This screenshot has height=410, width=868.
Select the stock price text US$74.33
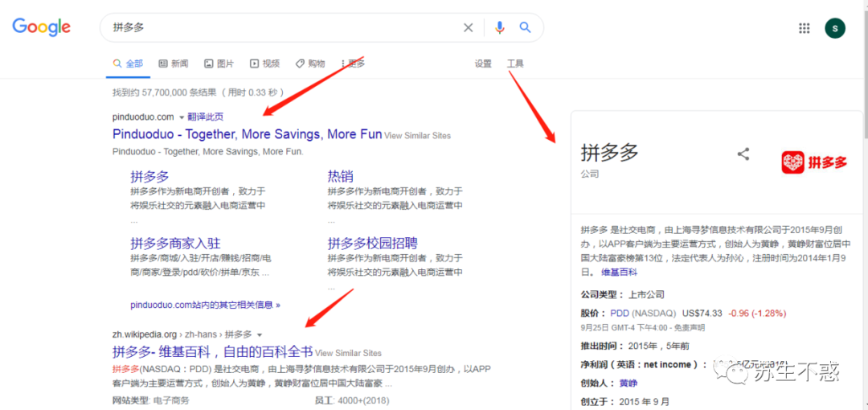(x=702, y=313)
